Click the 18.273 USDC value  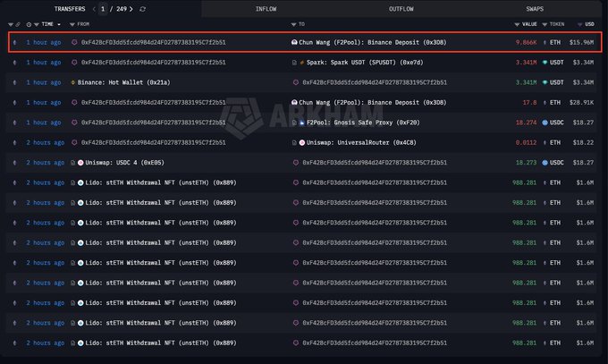coord(526,163)
